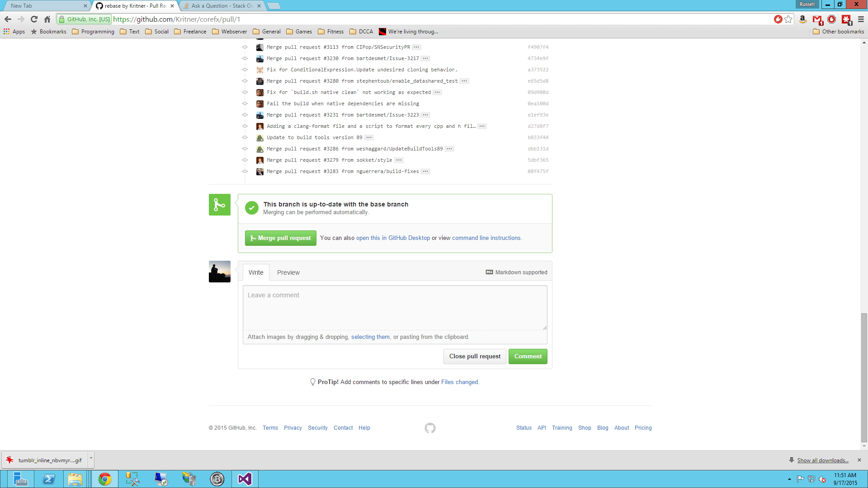The width and height of the screenshot is (868, 488).
Task: Bookmark page with star icon
Action: point(788,19)
